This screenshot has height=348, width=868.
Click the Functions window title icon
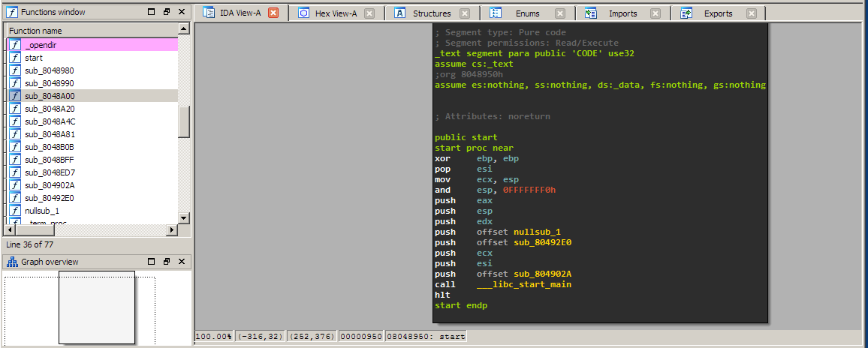pyautogui.click(x=12, y=11)
